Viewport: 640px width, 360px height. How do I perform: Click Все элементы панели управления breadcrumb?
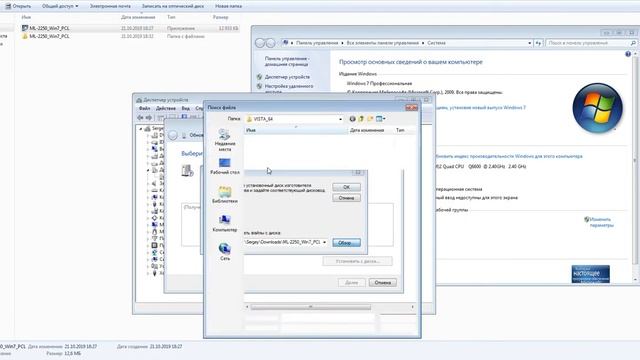[x=382, y=43]
